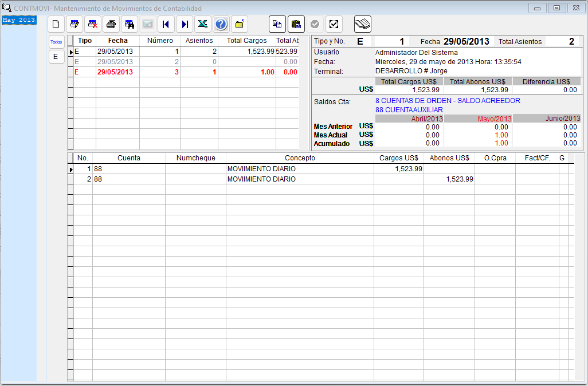The width and height of the screenshot is (588, 386).
Task: Click the Tipo column header
Action: click(85, 41)
